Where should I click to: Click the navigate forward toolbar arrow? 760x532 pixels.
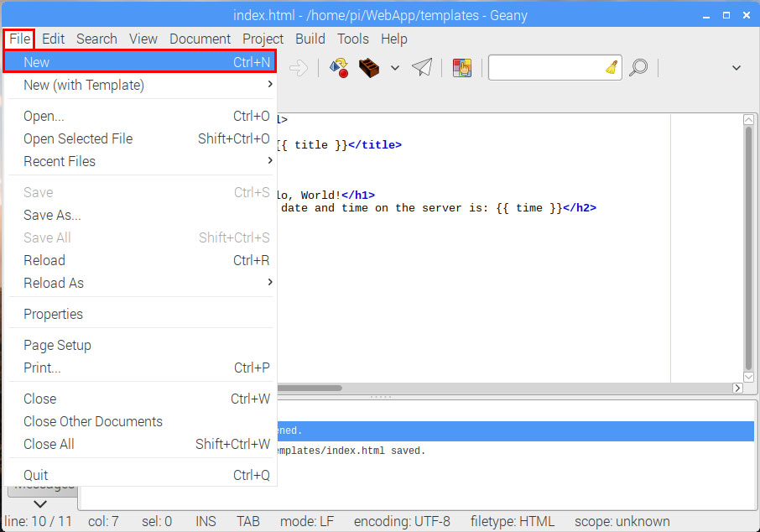click(x=299, y=68)
